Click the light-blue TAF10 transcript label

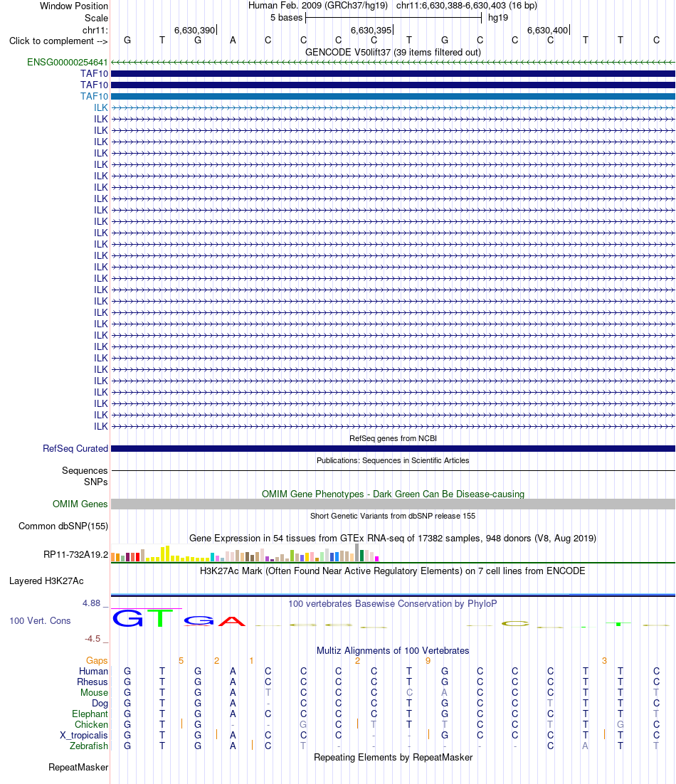94,97
